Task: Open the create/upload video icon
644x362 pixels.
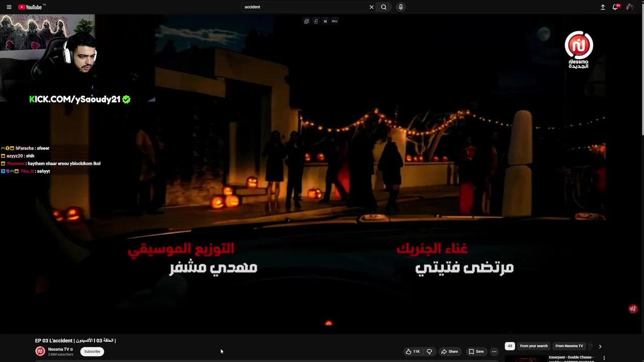Action: (603, 7)
